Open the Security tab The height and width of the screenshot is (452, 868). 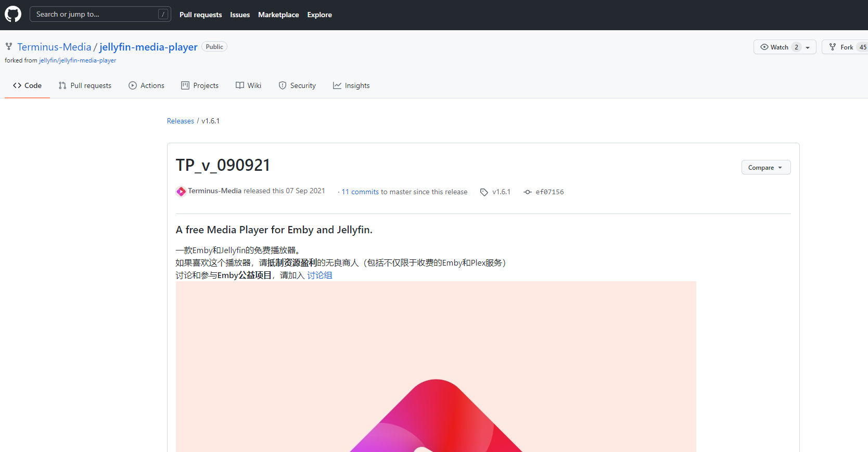coord(297,85)
